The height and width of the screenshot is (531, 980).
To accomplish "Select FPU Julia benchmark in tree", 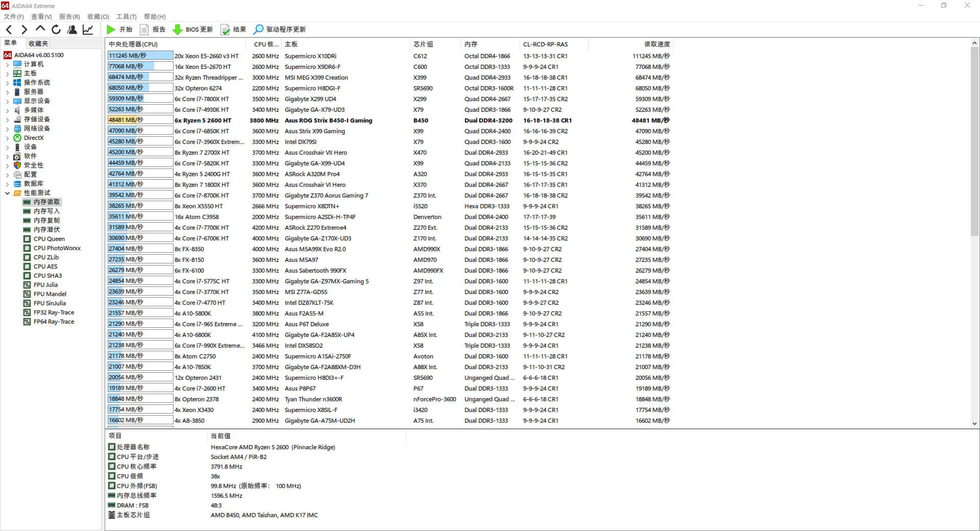I will (45, 285).
